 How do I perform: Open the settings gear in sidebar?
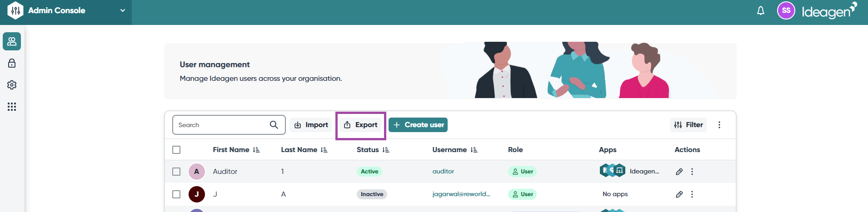tap(12, 85)
